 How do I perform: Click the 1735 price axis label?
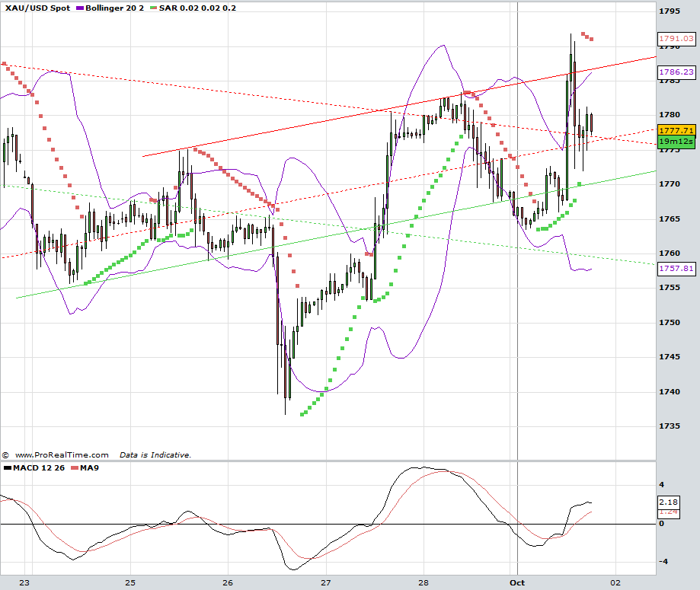(x=670, y=426)
